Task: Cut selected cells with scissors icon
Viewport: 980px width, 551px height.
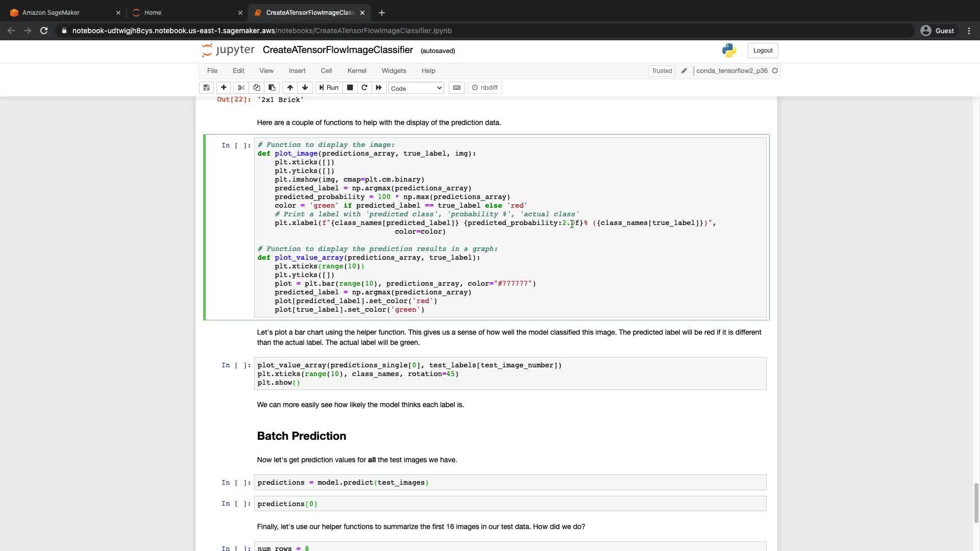Action: (x=241, y=88)
